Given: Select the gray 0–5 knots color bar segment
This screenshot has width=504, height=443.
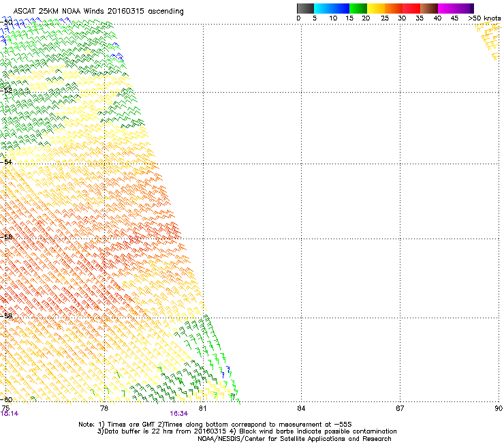Looking at the screenshot, I should pyautogui.click(x=305, y=8).
